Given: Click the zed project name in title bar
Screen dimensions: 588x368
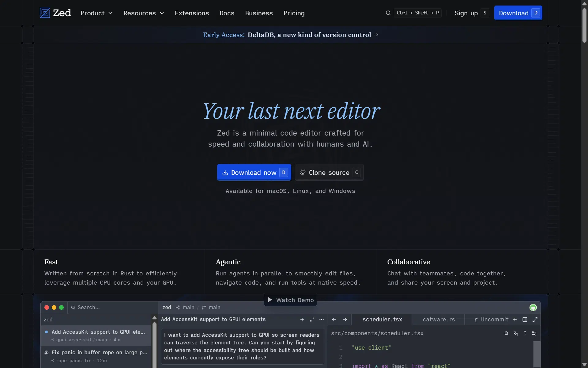Looking at the screenshot, I should coord(167,308).
